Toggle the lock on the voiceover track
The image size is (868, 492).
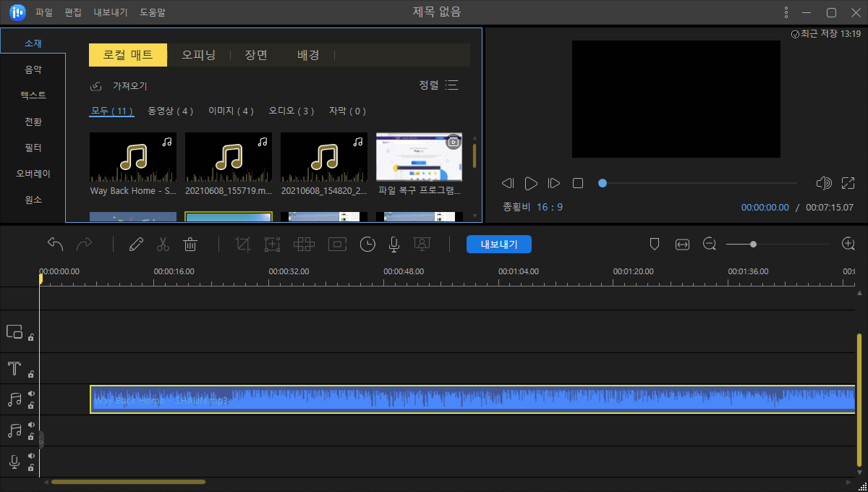30,467
